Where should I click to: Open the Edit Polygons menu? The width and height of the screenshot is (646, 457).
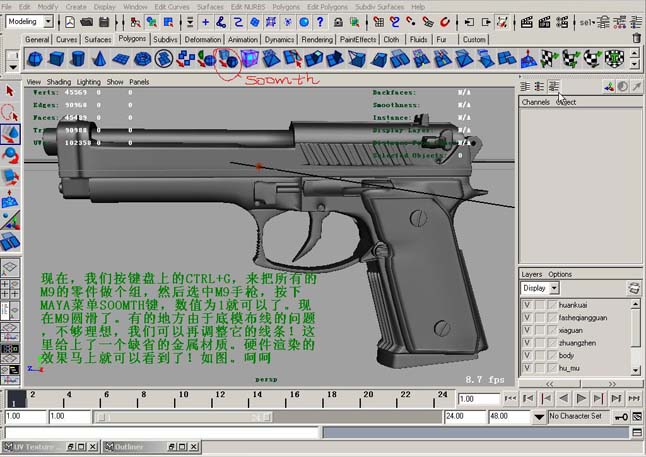[x=328, y=7]
